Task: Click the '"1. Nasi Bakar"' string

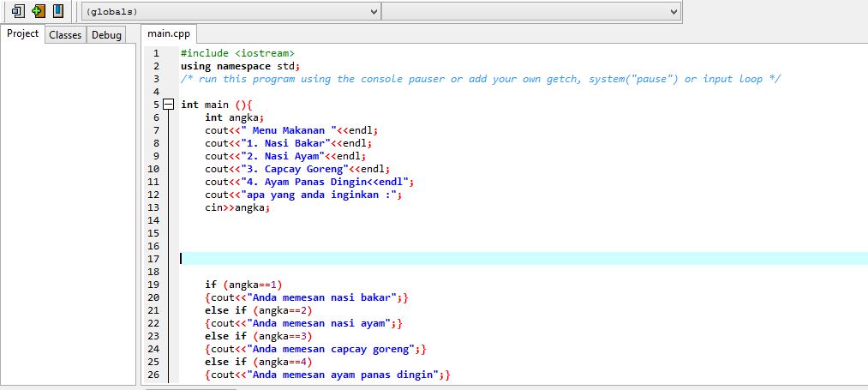Action: click(x=285, y=143)
